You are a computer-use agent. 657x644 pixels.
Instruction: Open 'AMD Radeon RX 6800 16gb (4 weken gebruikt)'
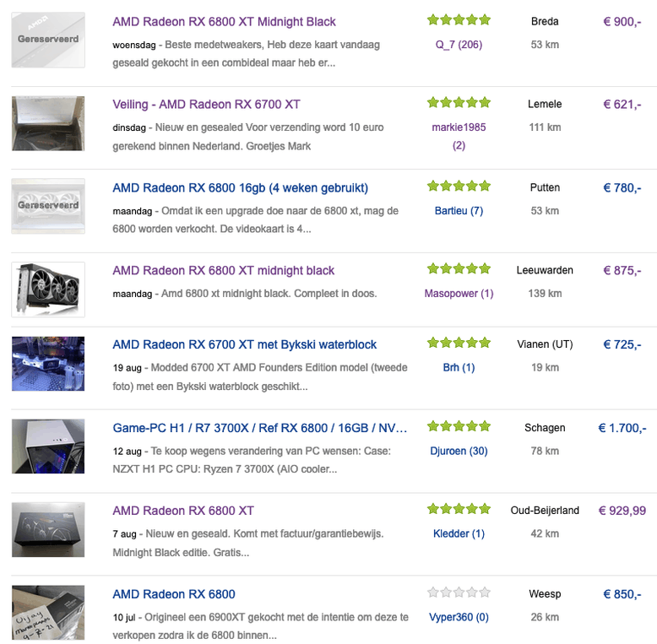[x=240, y=187]
